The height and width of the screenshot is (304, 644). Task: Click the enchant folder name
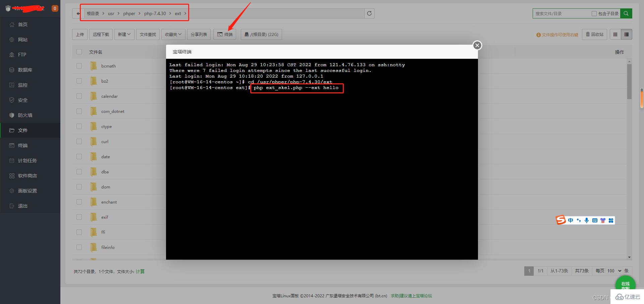point(109,202)
